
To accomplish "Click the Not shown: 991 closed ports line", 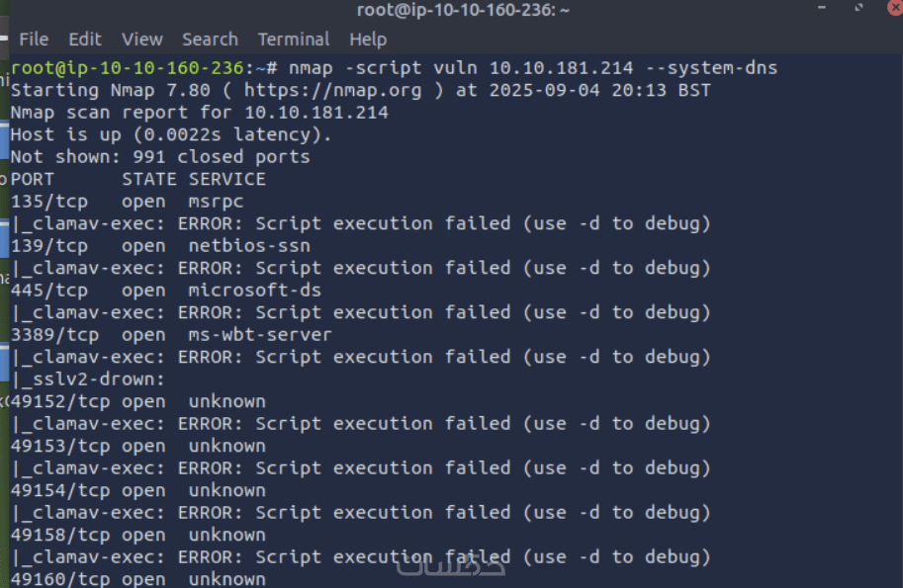I will [x=159, y=157].
